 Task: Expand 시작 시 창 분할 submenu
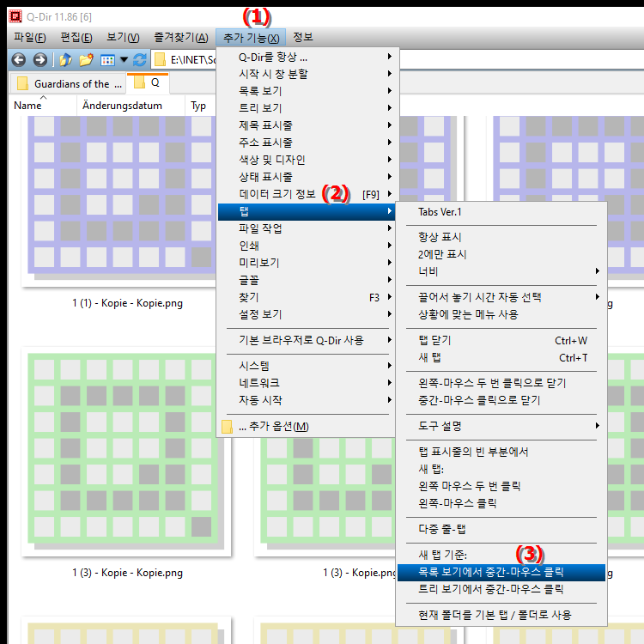pyautogui.click(x=306, y=74)
